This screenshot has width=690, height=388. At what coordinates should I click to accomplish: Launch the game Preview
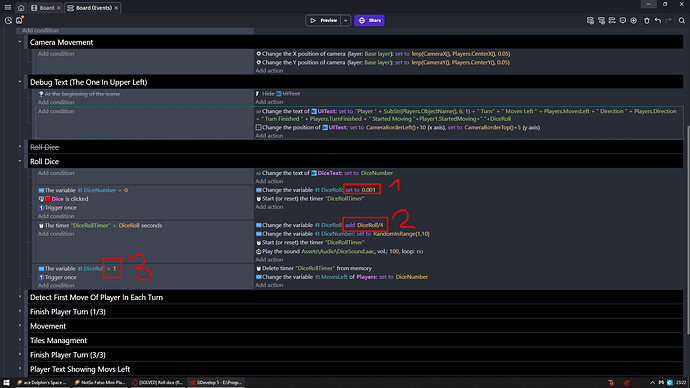coord(323,20)
